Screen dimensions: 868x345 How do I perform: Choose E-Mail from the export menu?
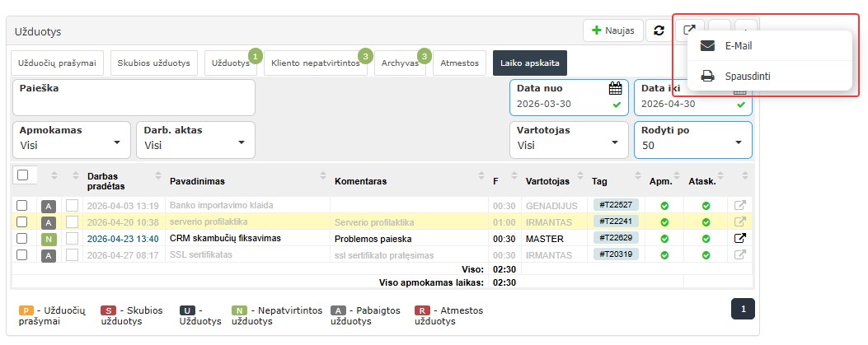click(769, 46)
